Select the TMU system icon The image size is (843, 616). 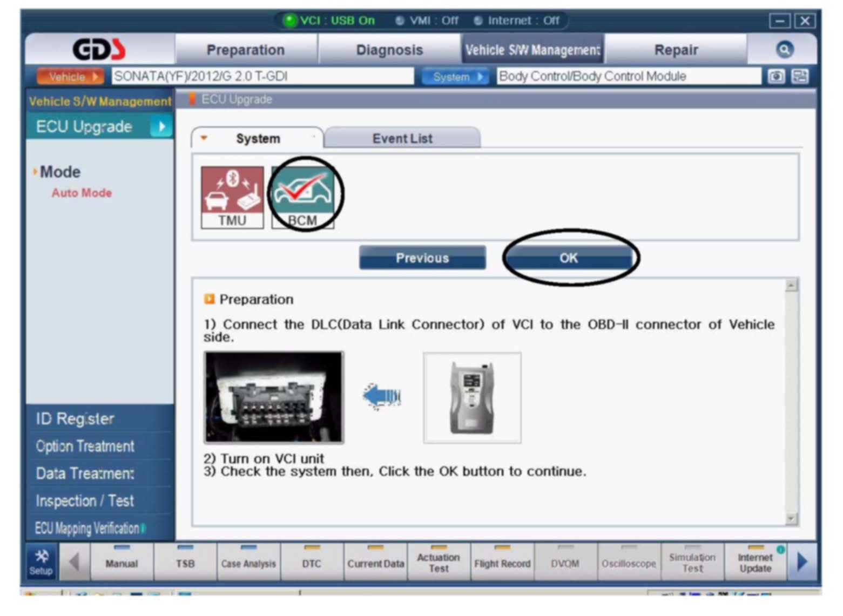[232, 197]
